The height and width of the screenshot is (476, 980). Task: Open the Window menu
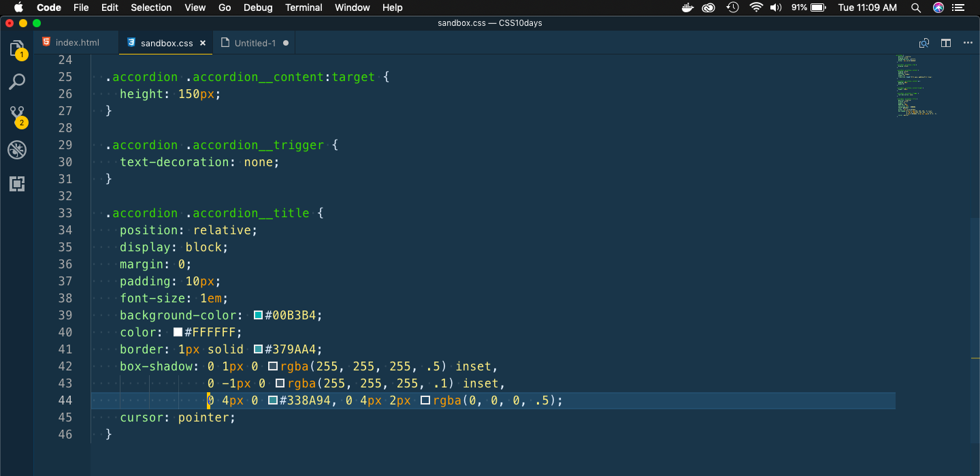pyautogui.click(x=353, y=7)
